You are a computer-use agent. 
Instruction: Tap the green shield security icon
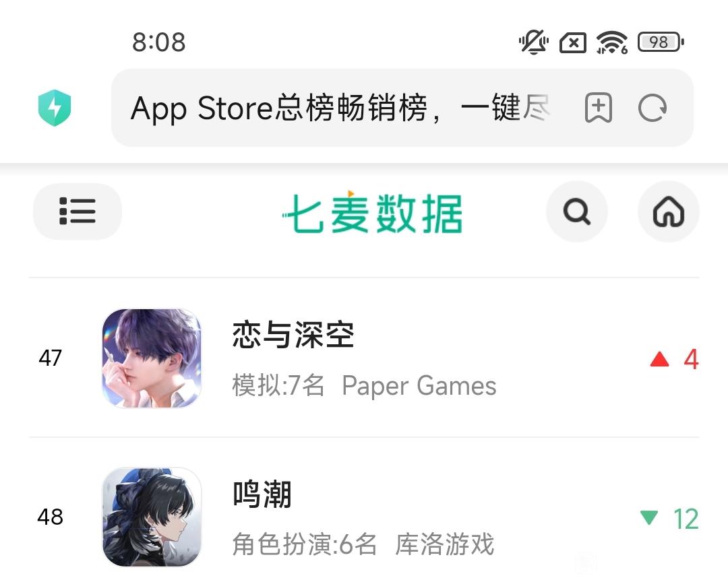55,108
